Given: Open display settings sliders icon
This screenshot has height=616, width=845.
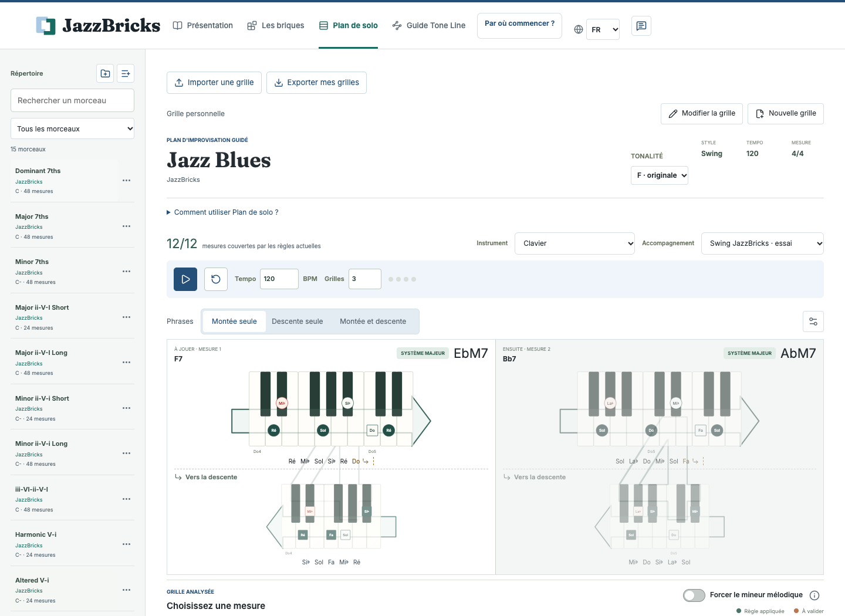Looking at the screenshot, I should pyautogui.click(x=813, y=321).
